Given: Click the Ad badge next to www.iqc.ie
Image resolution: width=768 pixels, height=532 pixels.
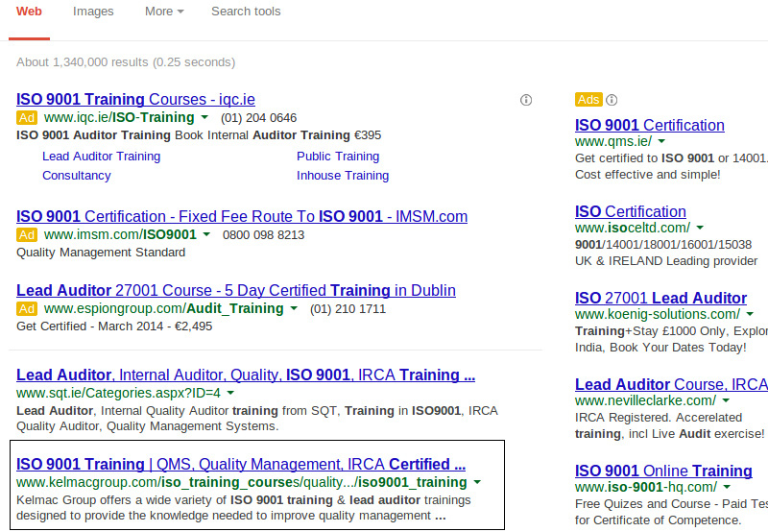Looking at the screenshot, I should [x=27, y=117].
